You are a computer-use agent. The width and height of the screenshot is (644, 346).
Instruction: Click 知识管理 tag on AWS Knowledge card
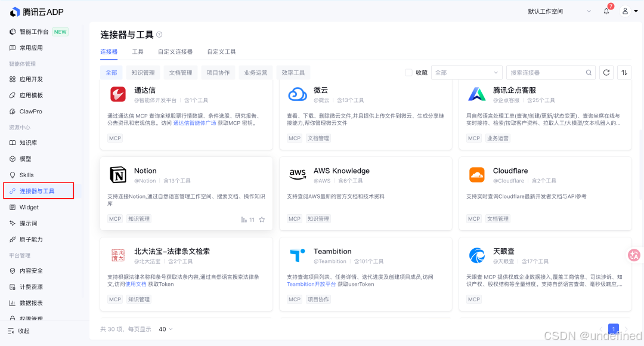click(318, 219)
